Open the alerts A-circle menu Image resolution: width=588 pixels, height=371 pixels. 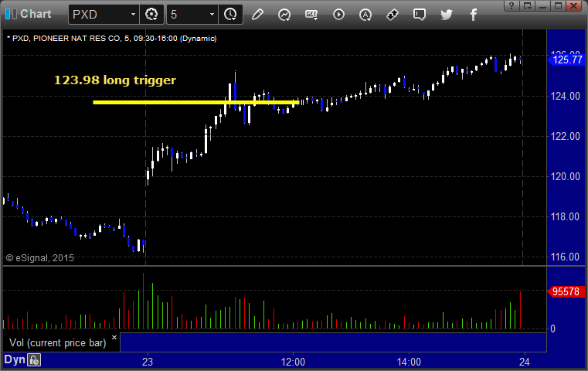click(x=365, y=15)
